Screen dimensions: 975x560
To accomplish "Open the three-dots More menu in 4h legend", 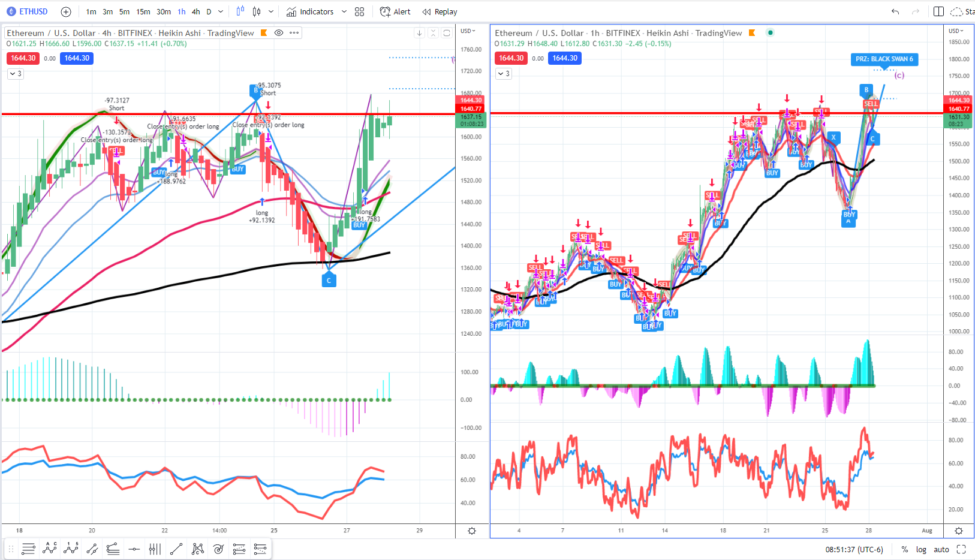I will [294, 33].
